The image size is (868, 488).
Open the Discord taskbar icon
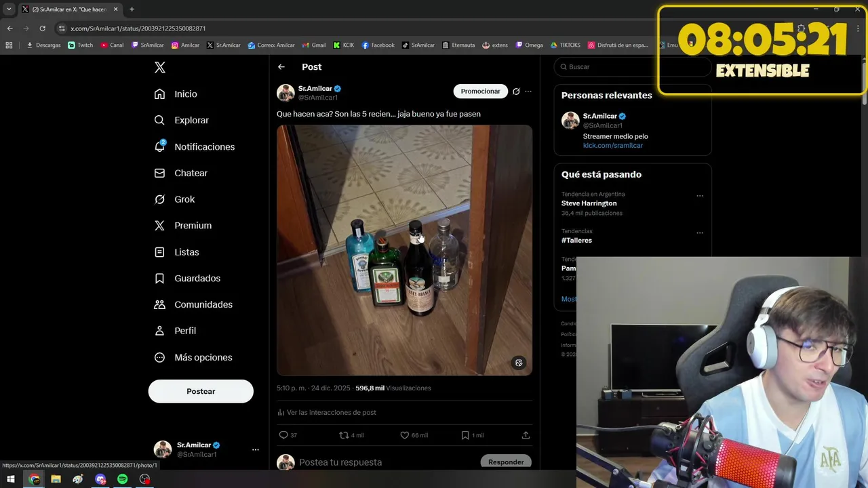click(x=100, y=479)
